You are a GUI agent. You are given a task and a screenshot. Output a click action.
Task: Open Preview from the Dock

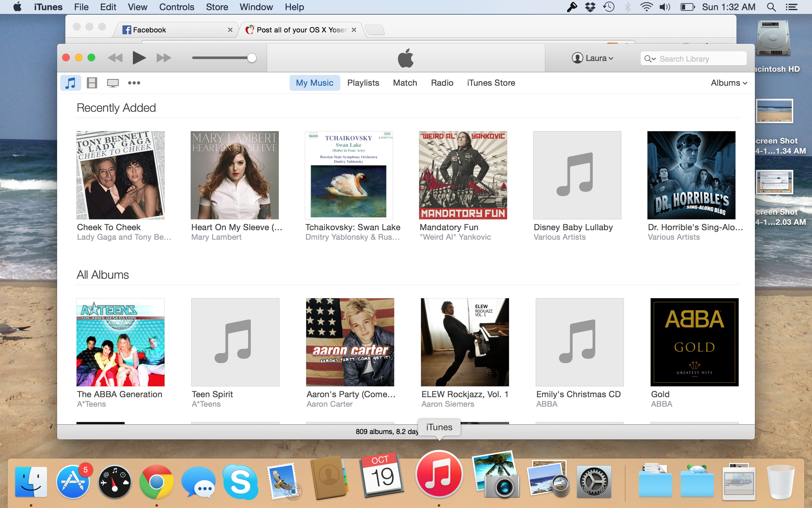[x=548, y=479]
